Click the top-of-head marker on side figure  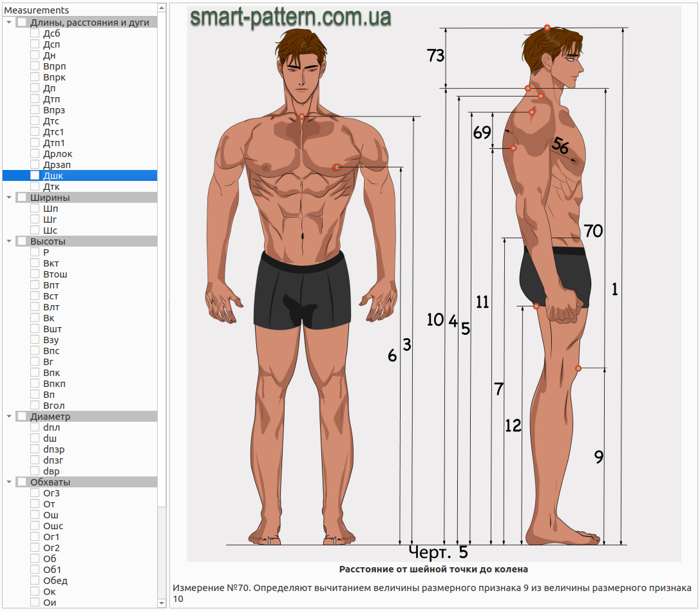click(547, 28)
